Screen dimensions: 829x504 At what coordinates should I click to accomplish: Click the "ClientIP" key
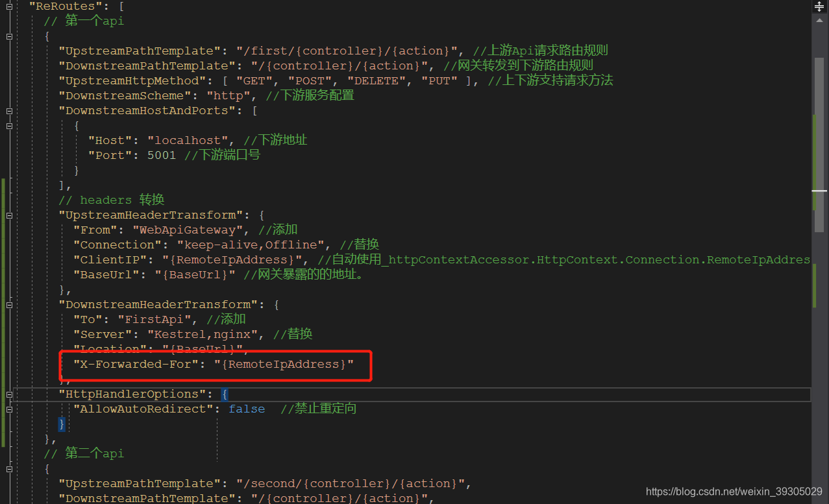(x=110, y=259)
